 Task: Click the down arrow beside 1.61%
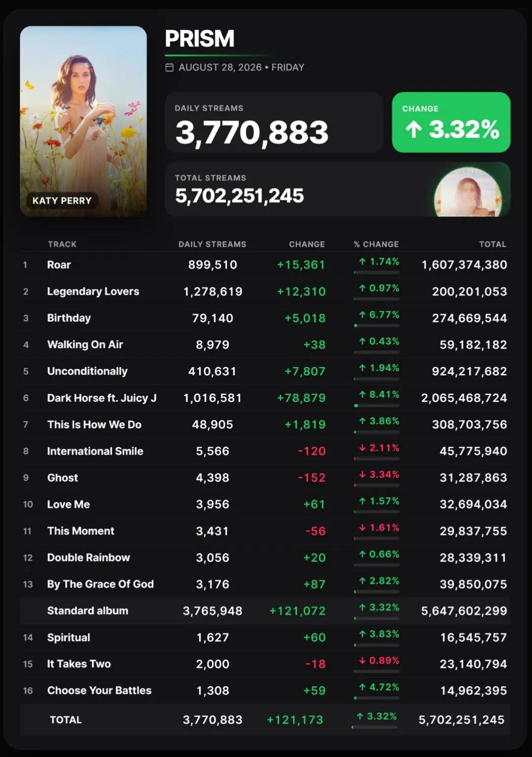363,527
